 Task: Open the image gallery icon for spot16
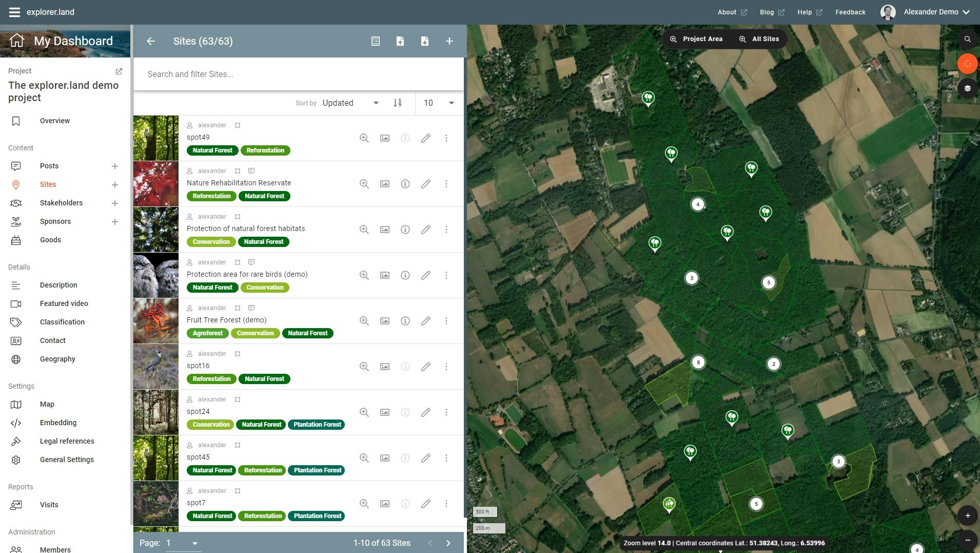click(384, 367)
